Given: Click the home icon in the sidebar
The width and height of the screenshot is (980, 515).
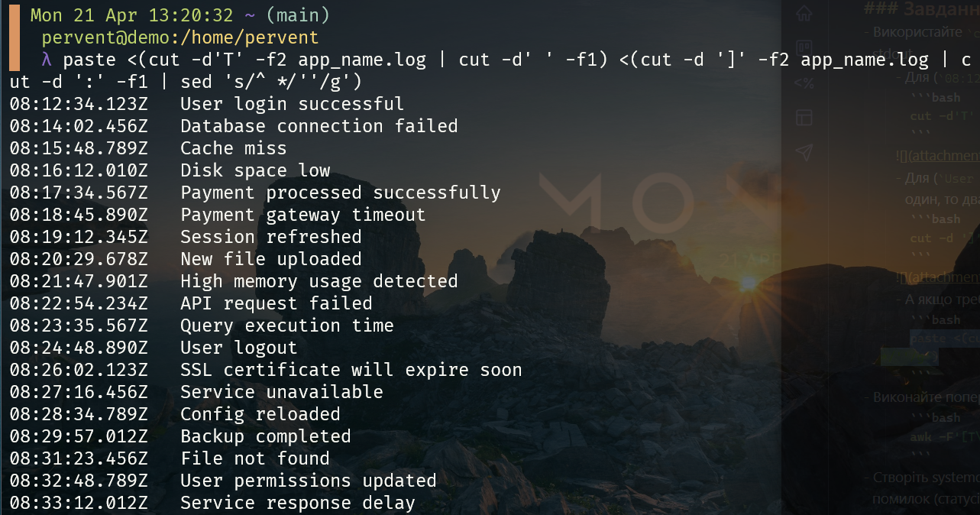Looking at the screenshot, I should click(x=803, y=13).
